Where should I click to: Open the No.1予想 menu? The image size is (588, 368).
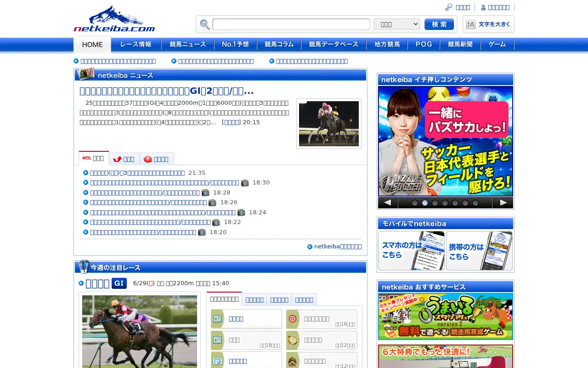point(235,45)
